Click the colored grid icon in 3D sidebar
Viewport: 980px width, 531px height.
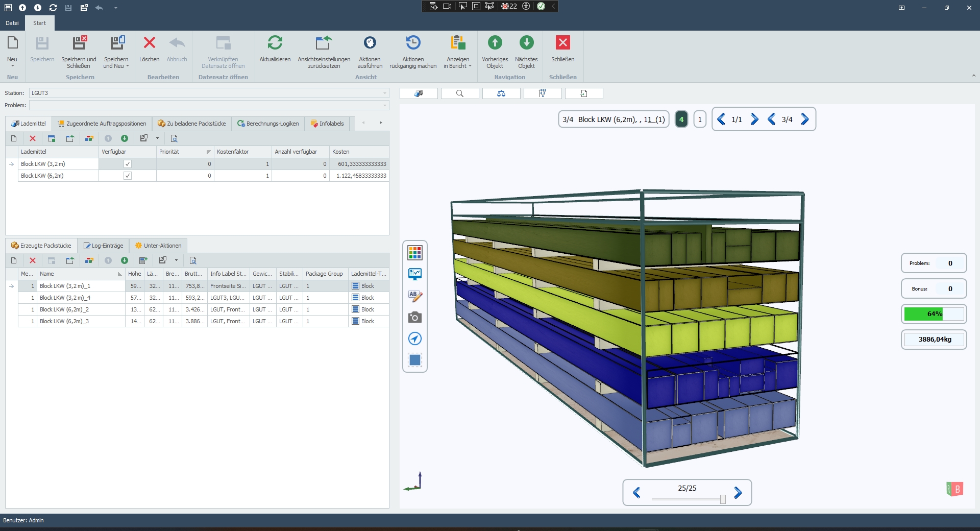[415, 252]
